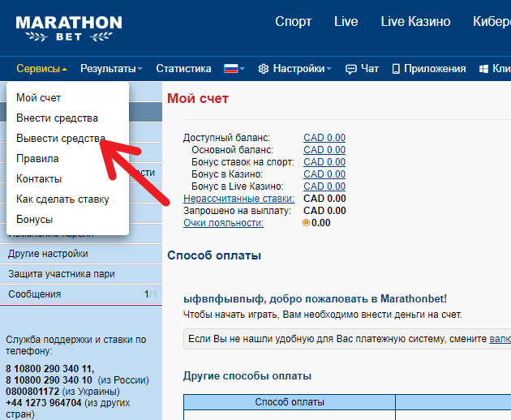Select Вывести средства menu entry

[61, 139]
